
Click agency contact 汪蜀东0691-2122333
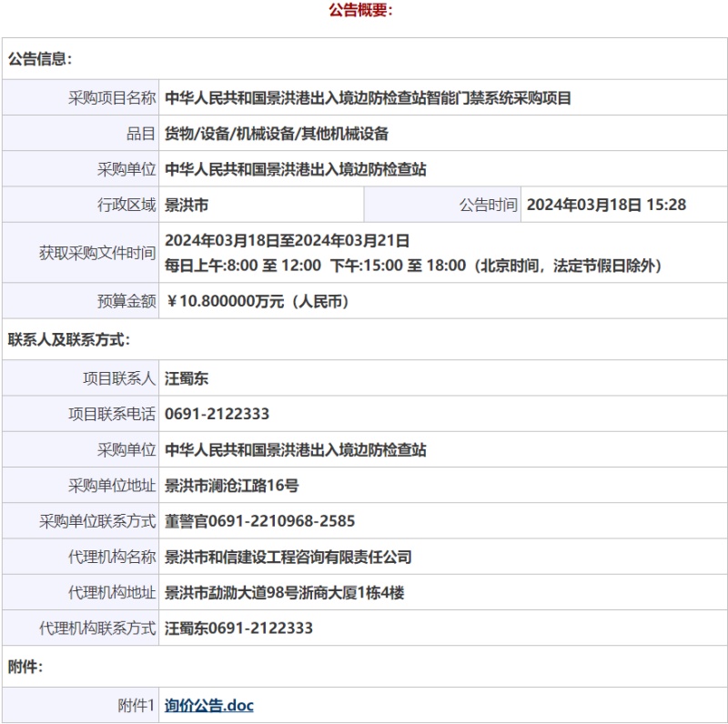click(x=238, y=628)
